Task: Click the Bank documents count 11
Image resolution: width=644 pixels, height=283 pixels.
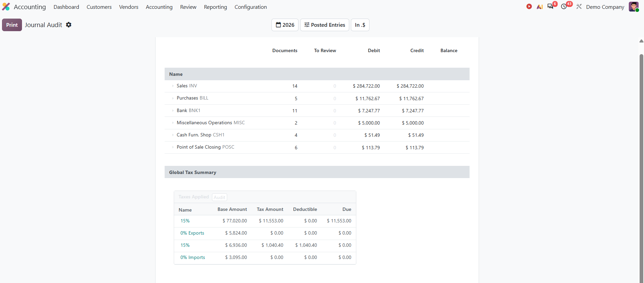Action: click(295, 111)
